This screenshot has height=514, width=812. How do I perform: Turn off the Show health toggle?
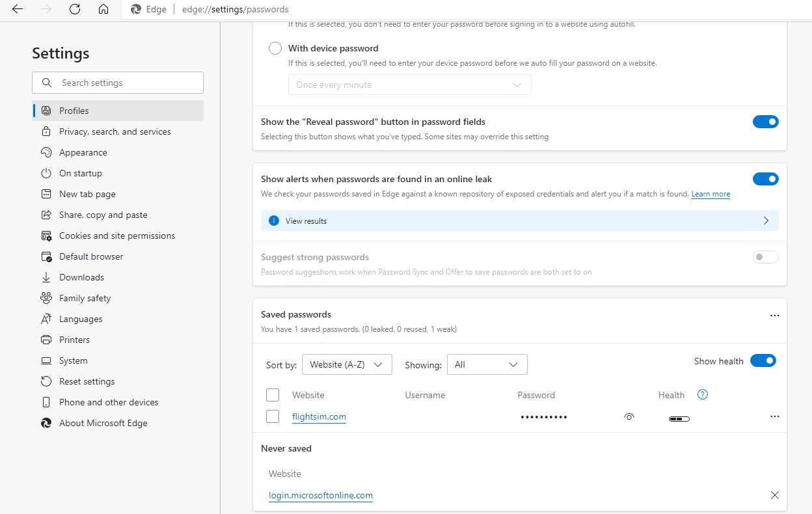[x=763, y=360]
